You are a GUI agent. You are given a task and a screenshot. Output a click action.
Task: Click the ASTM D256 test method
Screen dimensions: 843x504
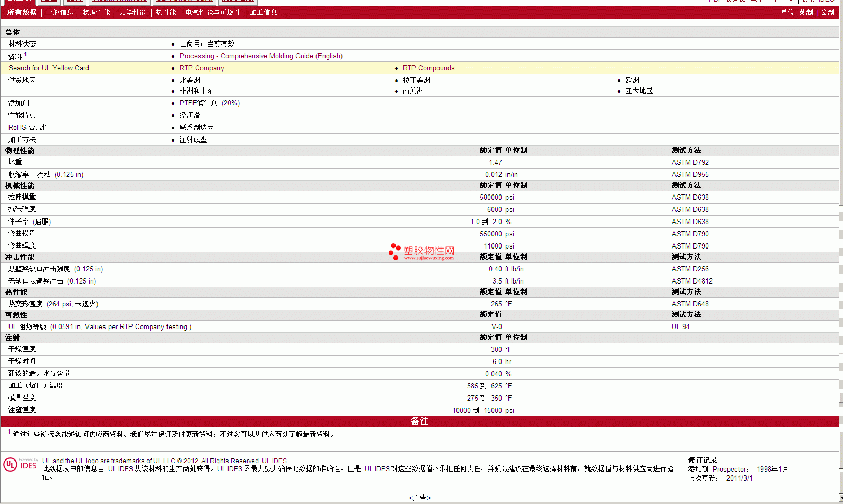(x=690, y=269)
